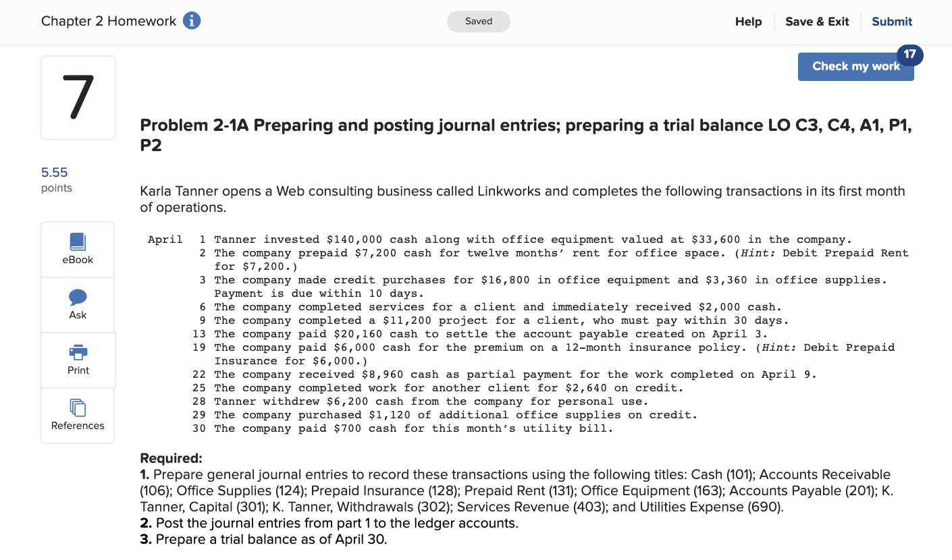Click the Problem 2-1A heading
952x560 pixels.
pyautogui.click(x=525, y=135)
